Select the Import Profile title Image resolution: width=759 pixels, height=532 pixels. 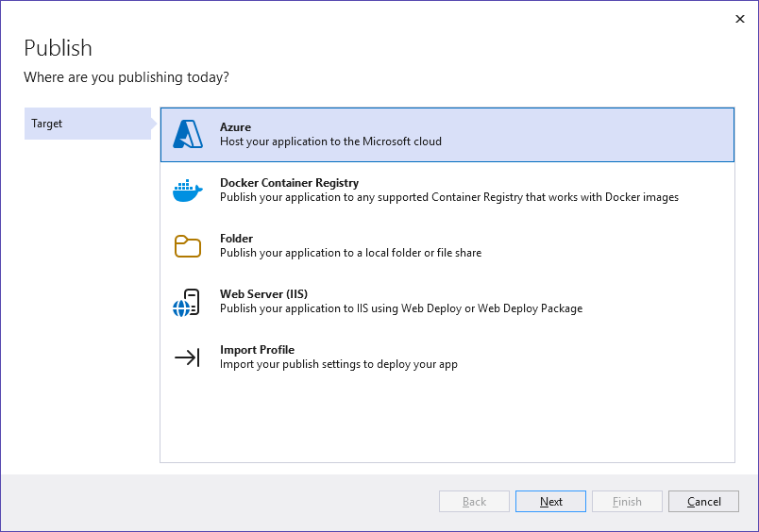click(x=257, y=350)
